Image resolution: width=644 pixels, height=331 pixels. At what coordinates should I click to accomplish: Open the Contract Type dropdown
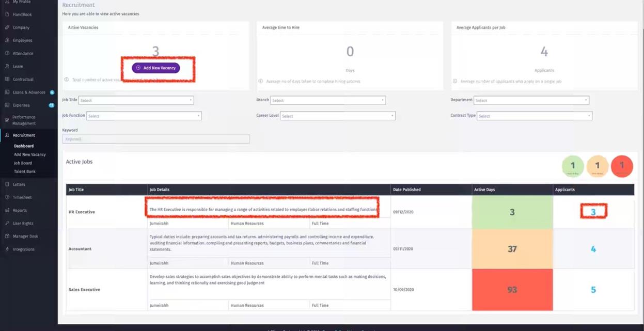click(534, 116)
